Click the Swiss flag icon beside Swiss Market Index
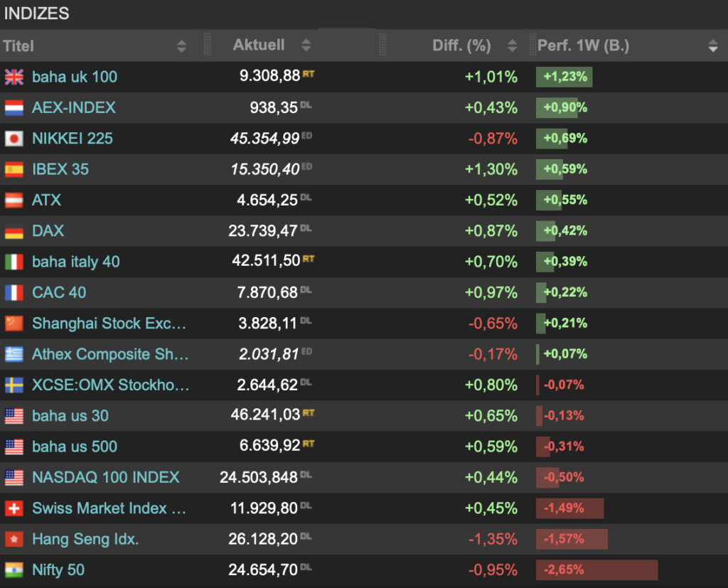 point(14,508)
